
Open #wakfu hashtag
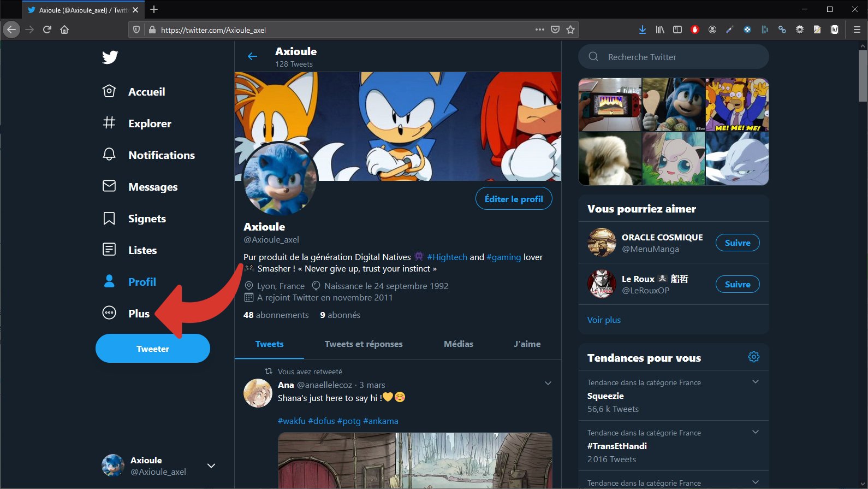tap(292, 421)
